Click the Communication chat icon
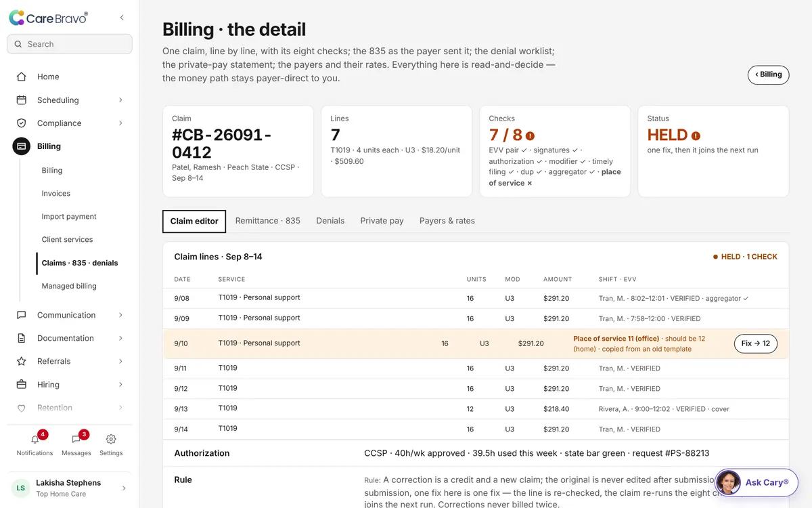 tap(22, 315)
